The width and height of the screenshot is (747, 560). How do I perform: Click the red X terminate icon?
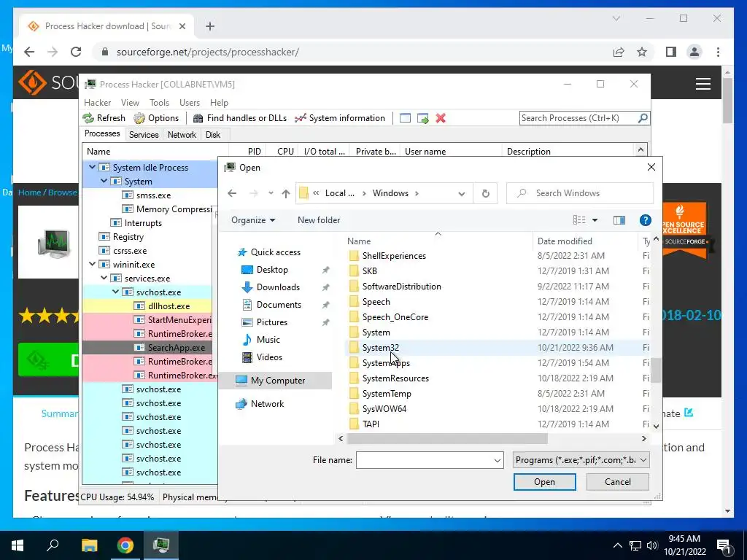(441, 118)
